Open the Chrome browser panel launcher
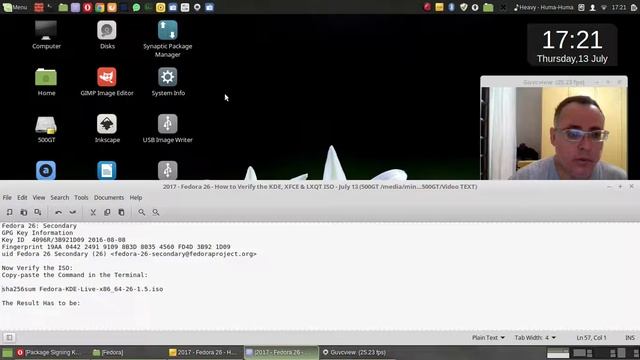The image size is (640, 360). tap(100, 7)
